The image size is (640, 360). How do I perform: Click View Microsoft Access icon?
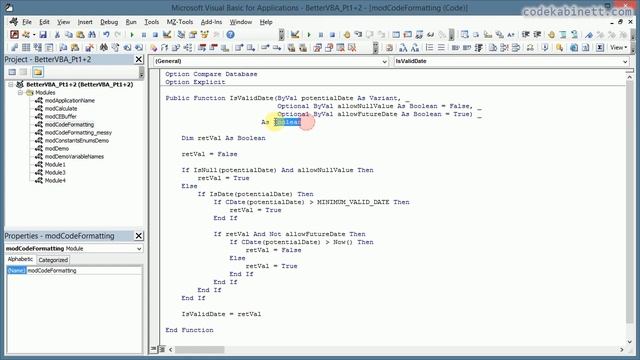point(14,35)
